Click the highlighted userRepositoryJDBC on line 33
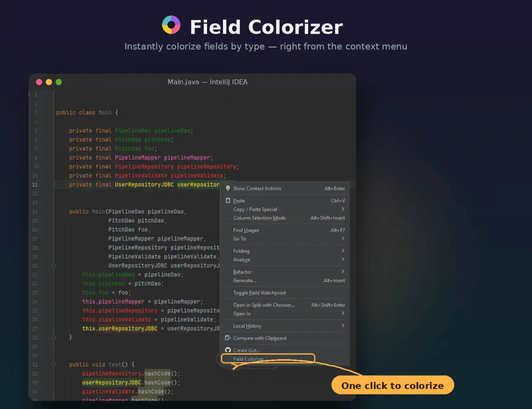This screenshot has width=532, height=409. [112, 382]
